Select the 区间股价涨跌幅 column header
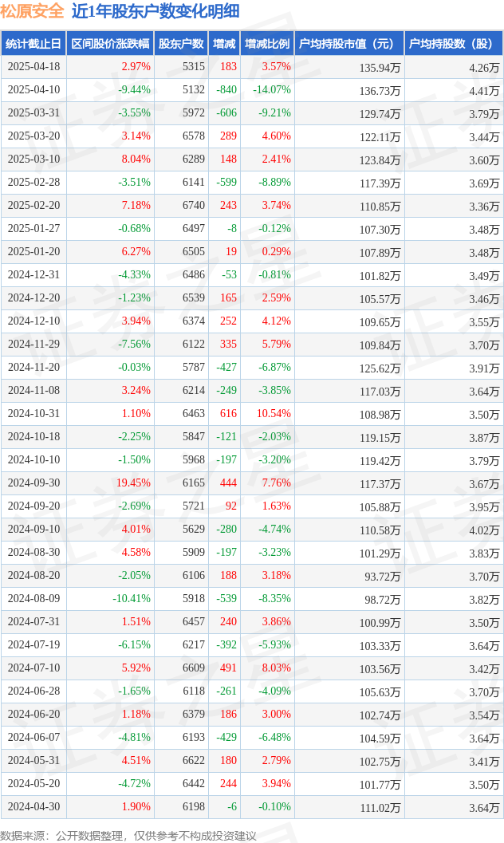Screen dimensions: 504x843 pos(110,44)
